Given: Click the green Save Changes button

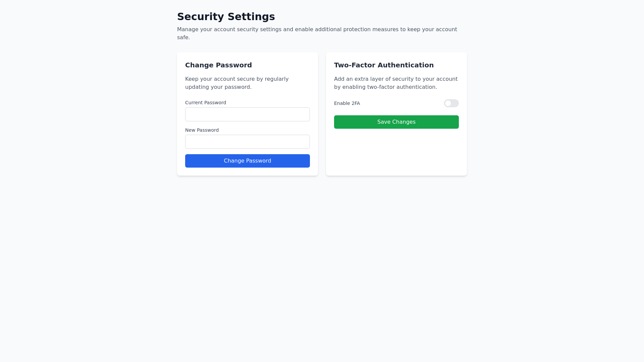Looking at the screenshot, I should click(x=396, y=122).
